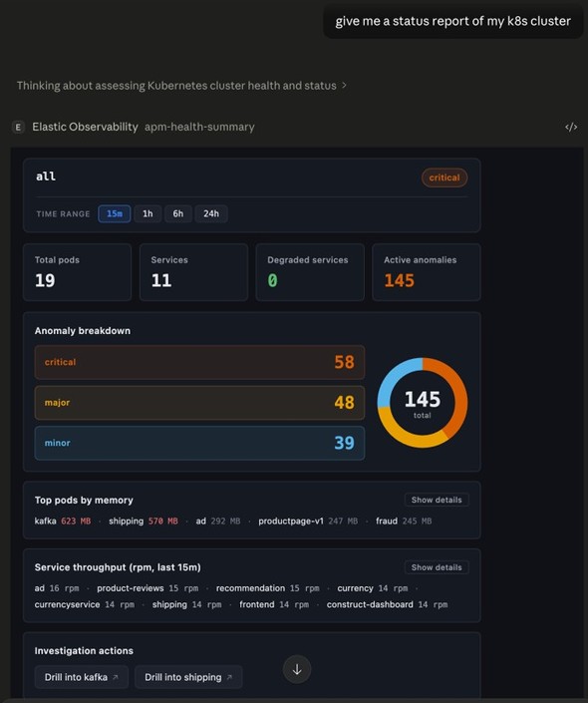
Task: Open the Active anomalies card
Action: coord(427,272)
